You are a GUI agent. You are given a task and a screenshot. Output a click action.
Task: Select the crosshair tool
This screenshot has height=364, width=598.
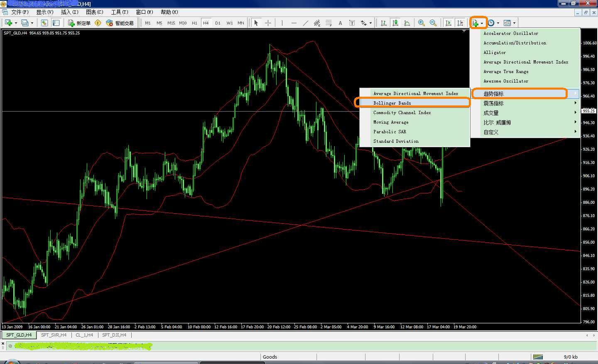[x=268, y=23]
